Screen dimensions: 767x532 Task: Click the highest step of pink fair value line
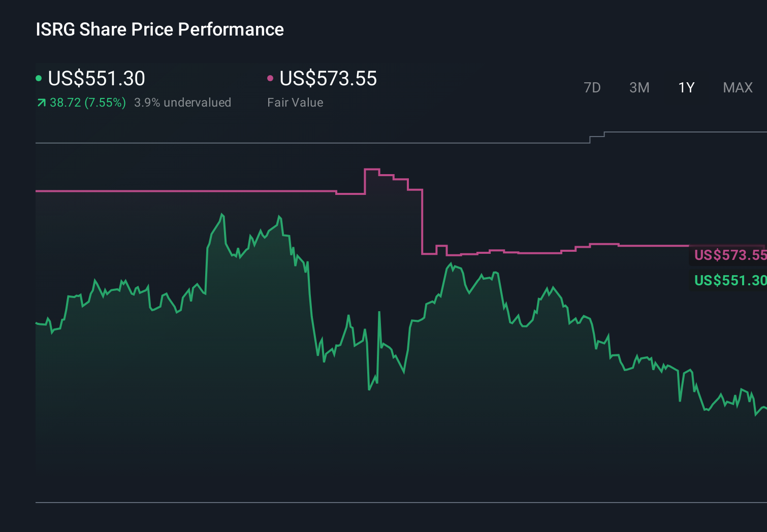[x=372, y=169]
